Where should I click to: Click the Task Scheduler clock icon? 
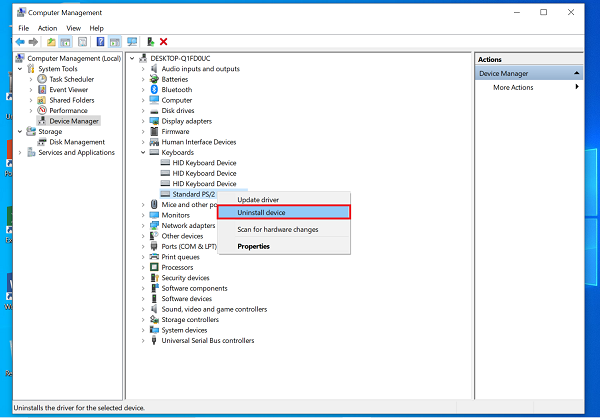tap(42, 79)
